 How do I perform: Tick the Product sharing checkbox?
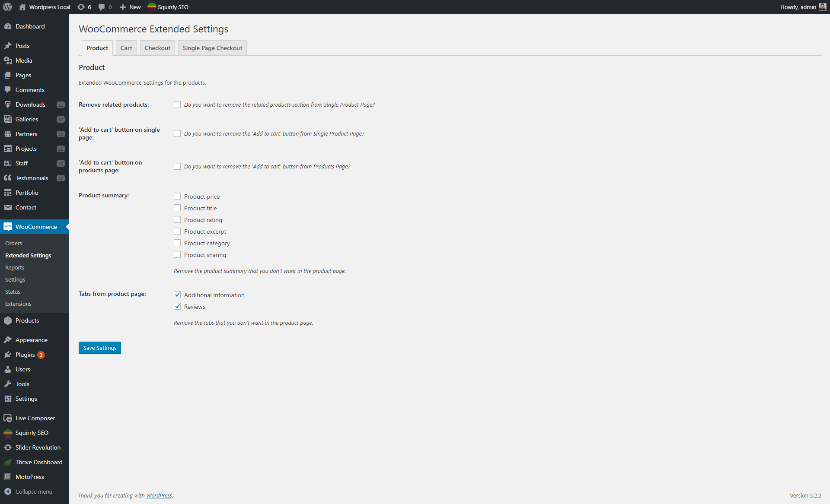[177, 254]
